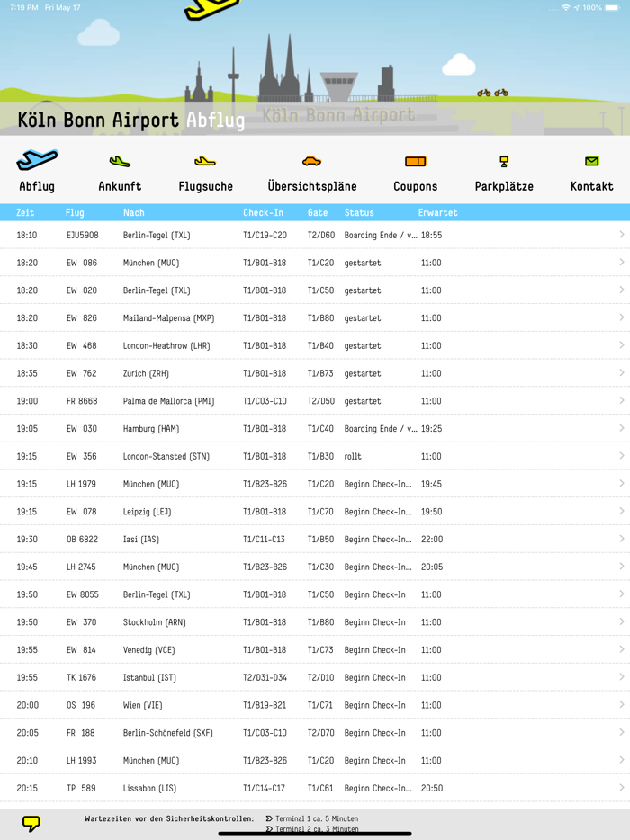Expand flight EW 826 Mailand chevron
630x840 pixels.
(621, 317)
